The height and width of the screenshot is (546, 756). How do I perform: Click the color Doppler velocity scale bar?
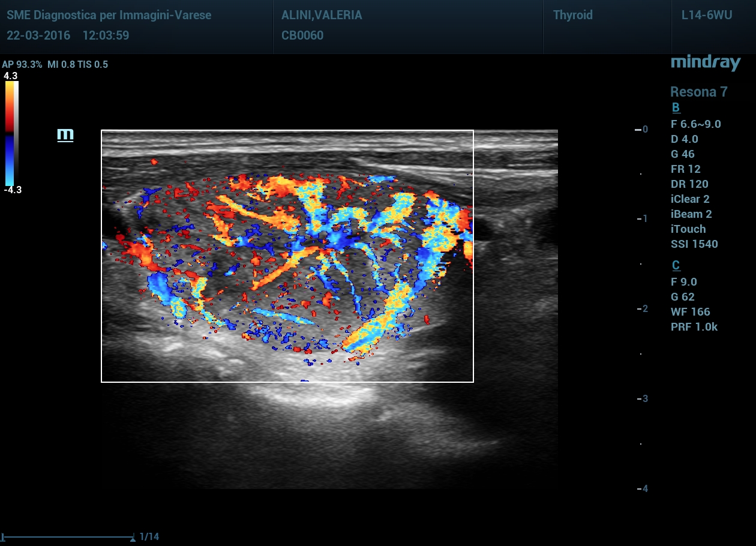(12, 133)
